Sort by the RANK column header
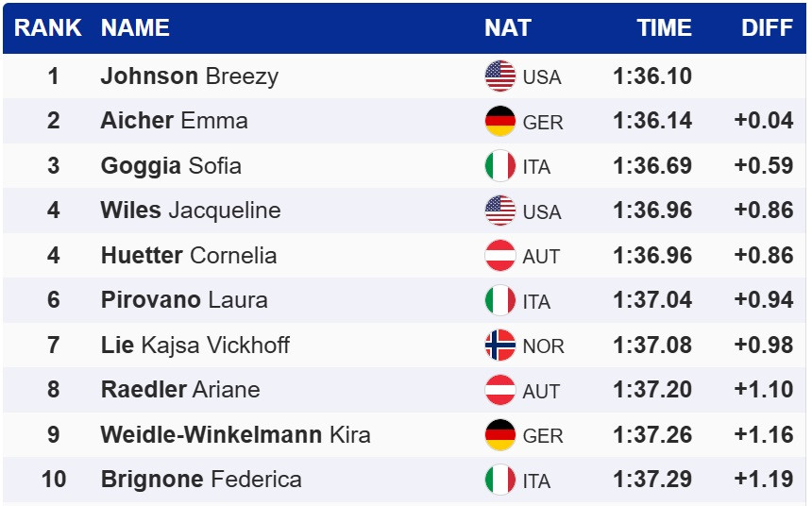Image resolution: width=812 pixels, height=506 pixels. coord(48,27)
